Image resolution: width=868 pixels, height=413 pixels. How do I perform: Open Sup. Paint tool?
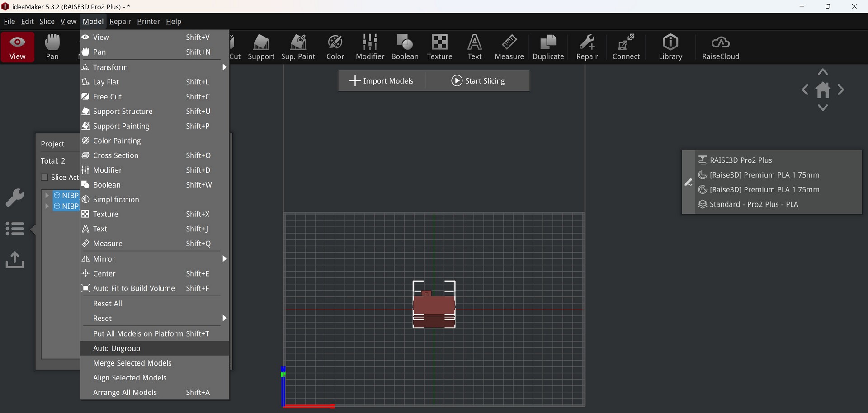click(x=298, y=47)
